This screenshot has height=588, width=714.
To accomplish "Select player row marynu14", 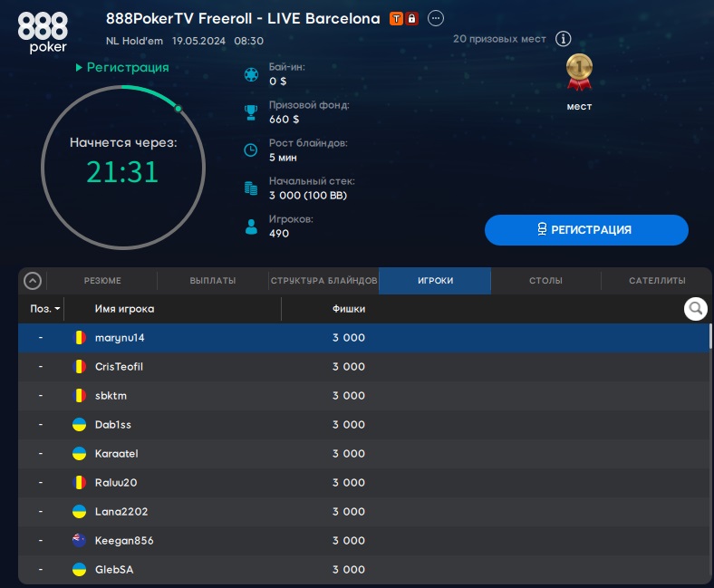I will point(363,338).
